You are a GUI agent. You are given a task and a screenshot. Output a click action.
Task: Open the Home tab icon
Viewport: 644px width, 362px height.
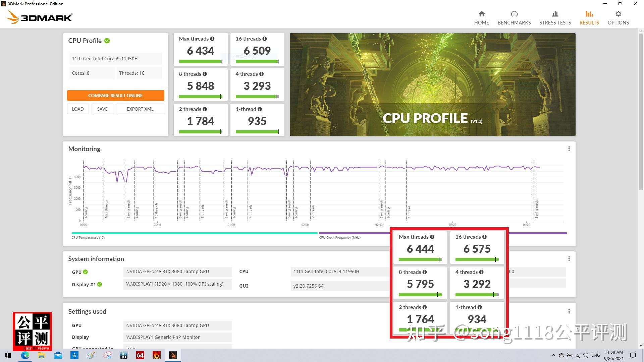click(481, 14)
